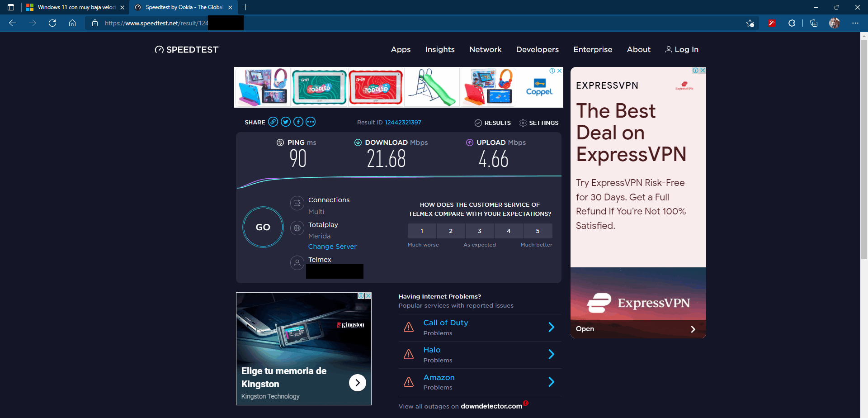The image size is (868, 418).
Task: Open the Apps menu
Action: [401, 49]
